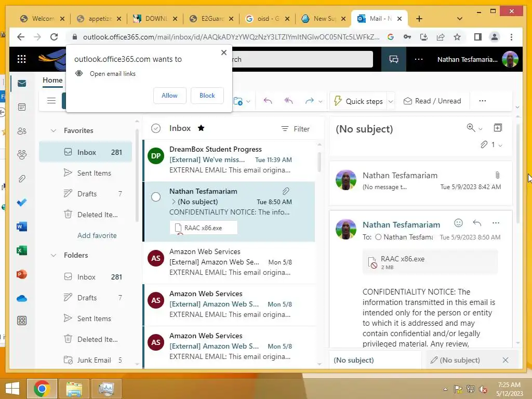Image resolution: width=532 pixels, height=399 pixels.
Task: Launch Word from the sidebar
Action: click(22, 227)
